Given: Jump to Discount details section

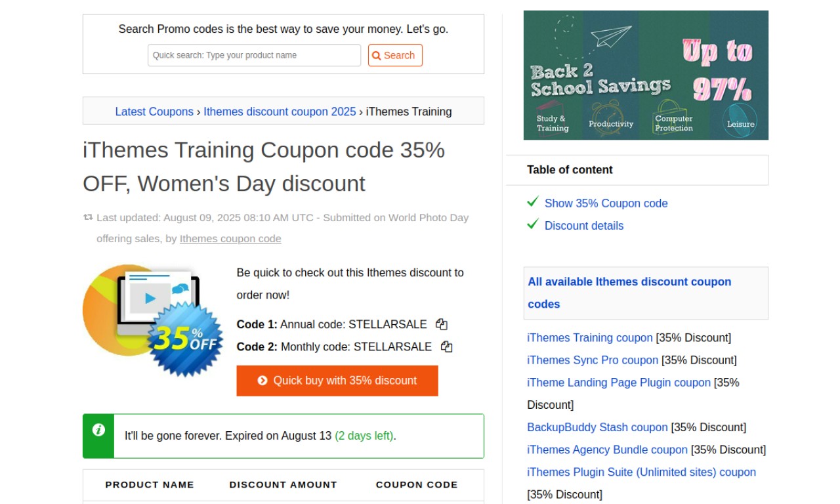Looking at the screenshot, I should [584, 226].
